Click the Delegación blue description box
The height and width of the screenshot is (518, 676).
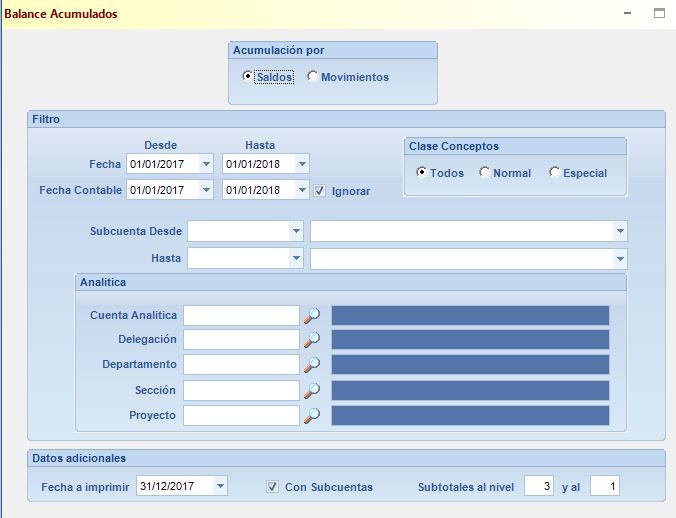click(470, 340)
